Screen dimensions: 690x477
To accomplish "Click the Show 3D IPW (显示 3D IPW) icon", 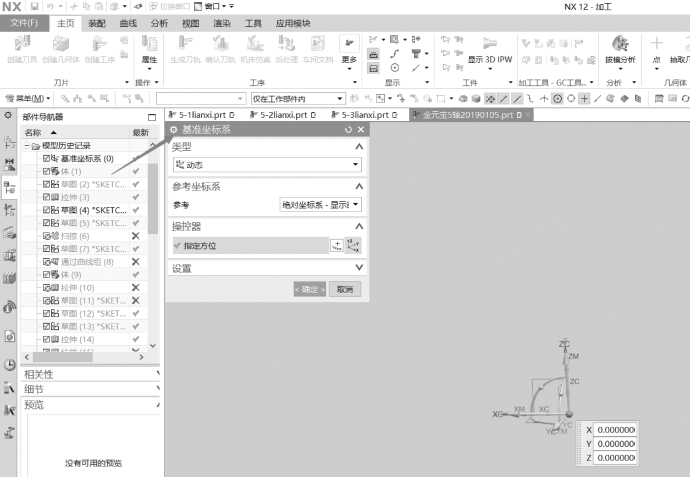I will coord(490,44).
